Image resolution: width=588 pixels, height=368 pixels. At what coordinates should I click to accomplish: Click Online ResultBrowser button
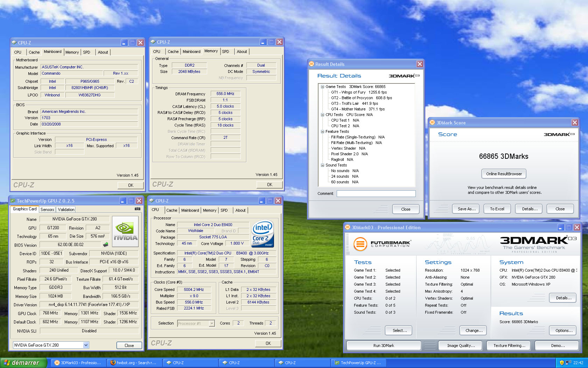point(504,174)
